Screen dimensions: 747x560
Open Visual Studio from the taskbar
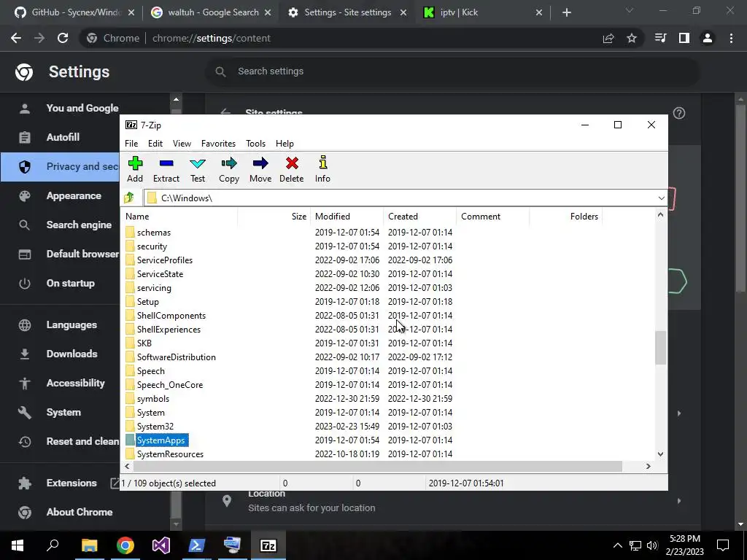[161, 545]
